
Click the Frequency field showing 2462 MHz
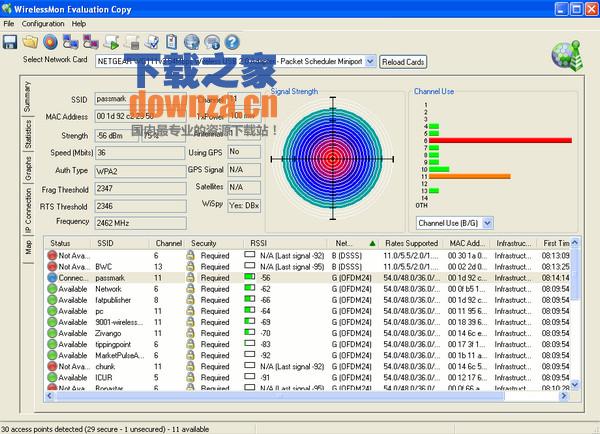[x=140, y=223]
